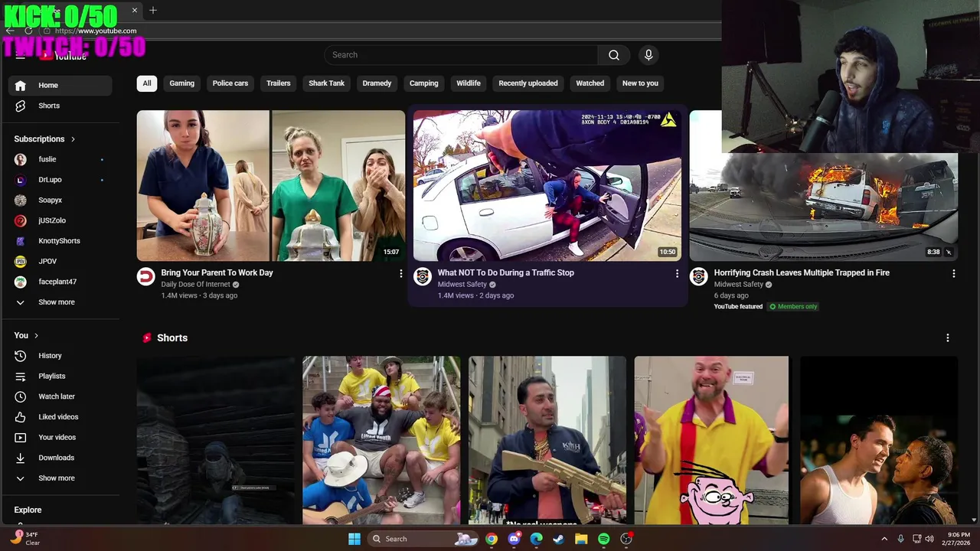Open video title Bring Your Parent To Work Day

coord(217,272)
